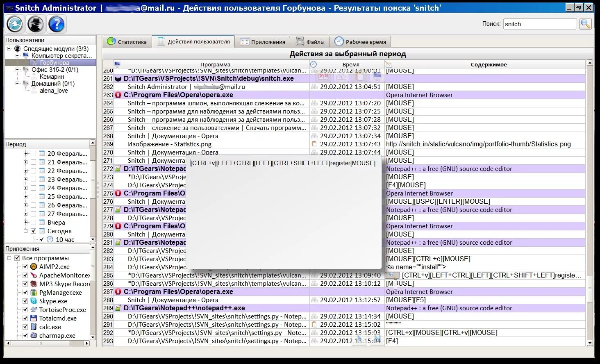Switch to the Рабочее время tab

pyautogui.click(x=360, y=42)
